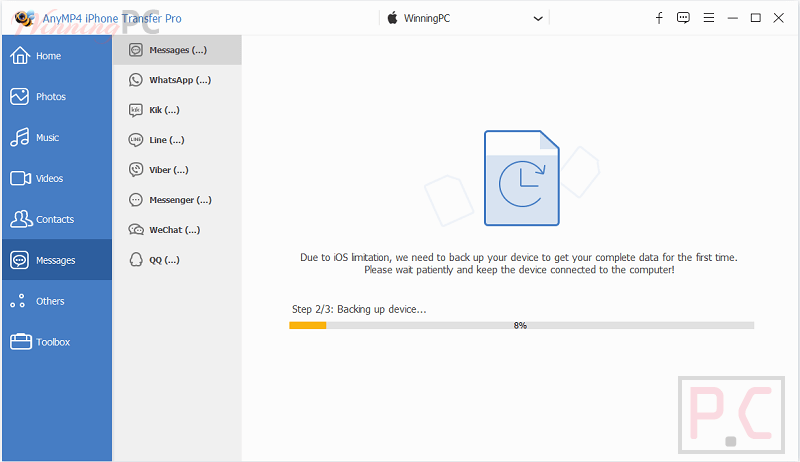Select Messenger (...) entry text
800x462 pixels.
click(x=180, y=200)
